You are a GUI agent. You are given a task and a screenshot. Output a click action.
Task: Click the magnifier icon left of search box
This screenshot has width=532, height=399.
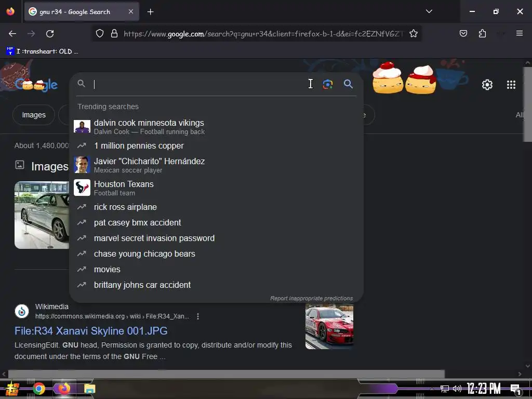pos(81,84)
